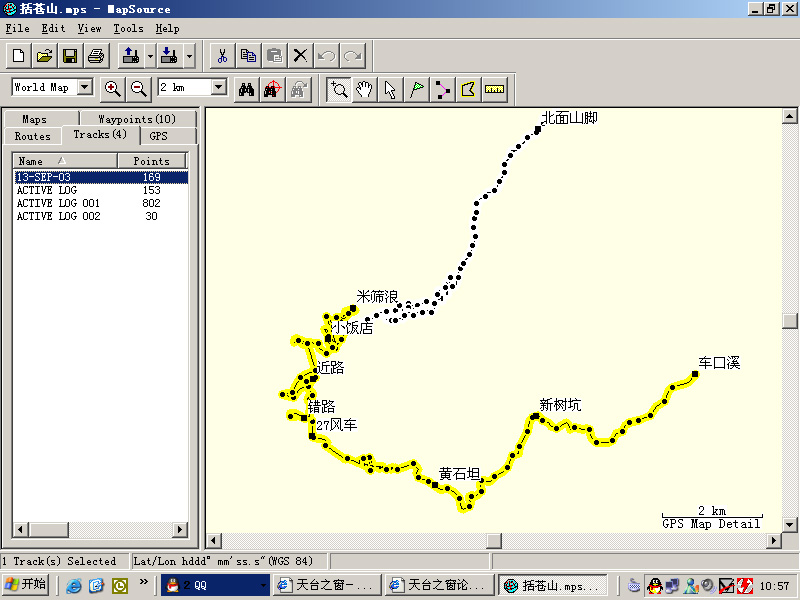Switch to the Routes tab
The image size is (800, 600).
point(33,136)
